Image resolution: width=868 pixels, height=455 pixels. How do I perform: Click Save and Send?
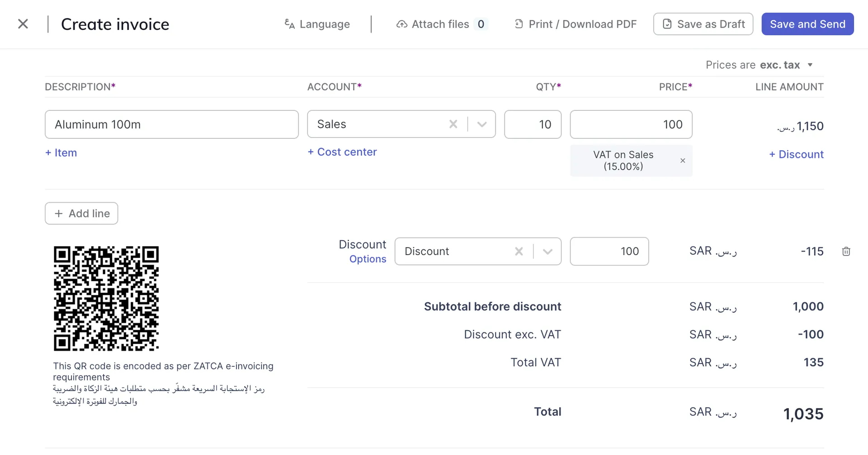(807, 24)
